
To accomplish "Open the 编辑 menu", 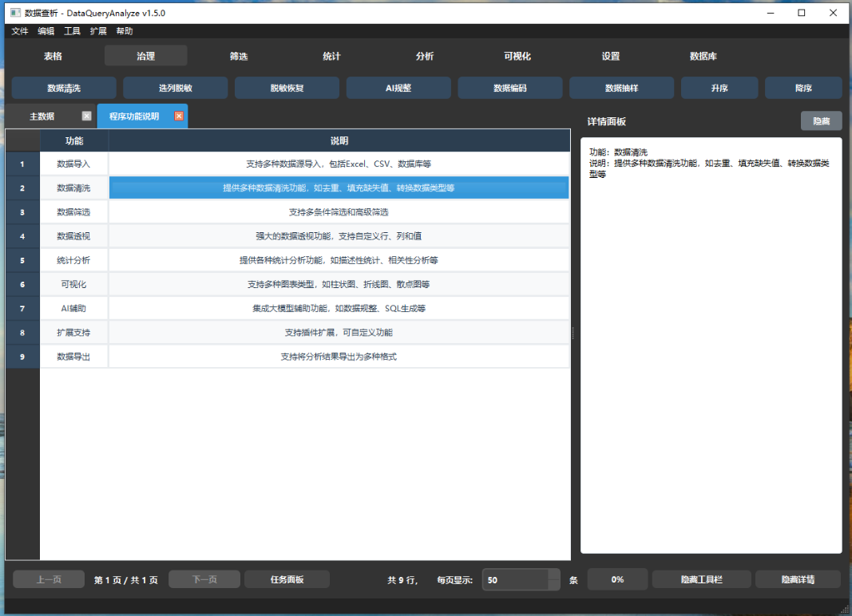I will (x=46, y=31).
